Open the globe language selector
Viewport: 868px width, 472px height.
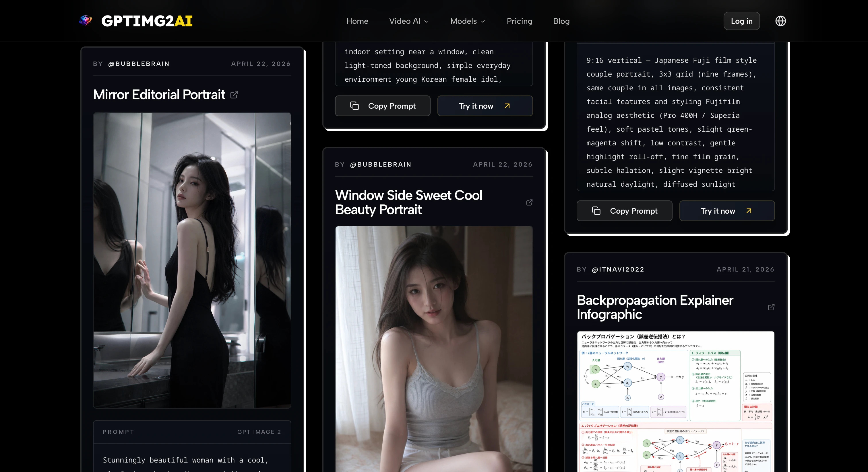pos(780,21)
